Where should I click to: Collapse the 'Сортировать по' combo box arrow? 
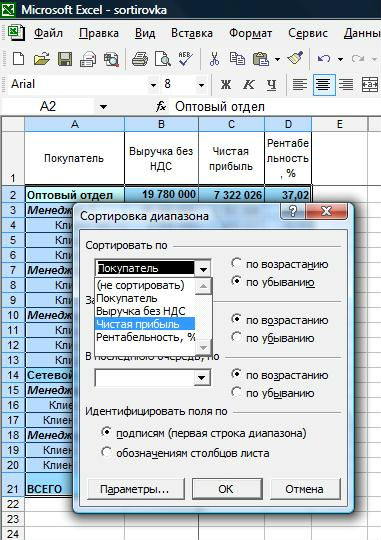coord(203,269)
